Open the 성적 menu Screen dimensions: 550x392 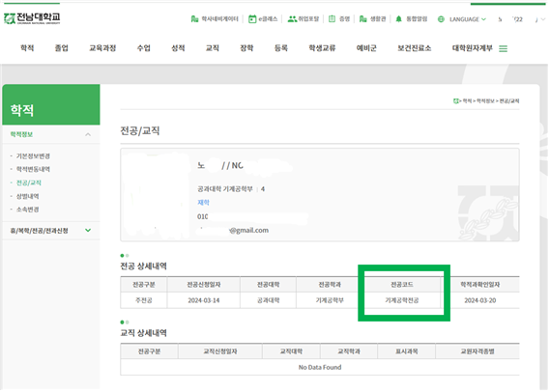tap(178, 48)
